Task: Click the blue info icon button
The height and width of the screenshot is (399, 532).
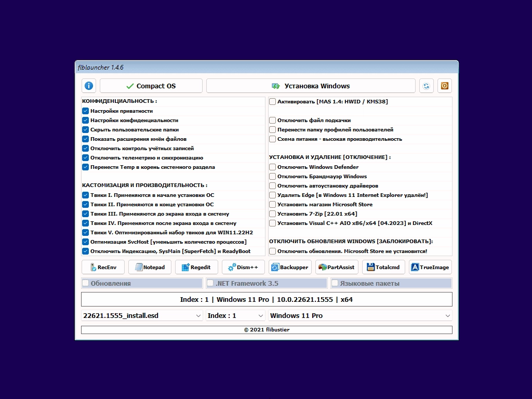Action: [x=88, y=86]
